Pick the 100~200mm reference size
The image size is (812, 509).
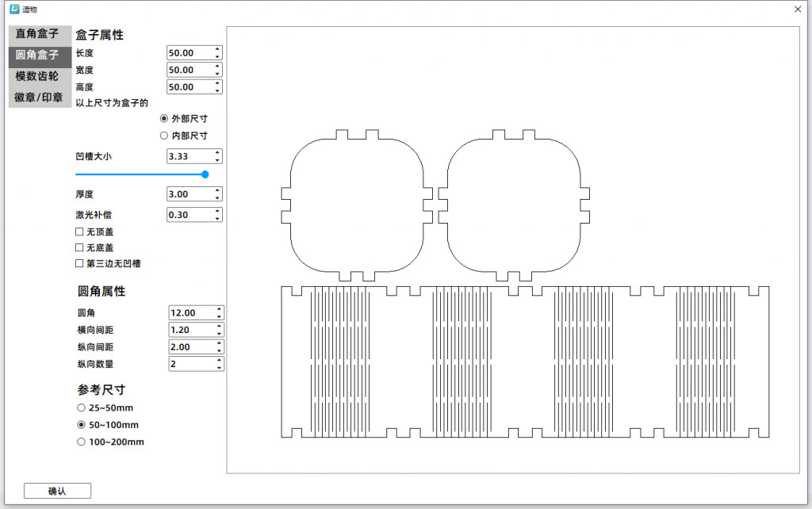click(81, 442)
